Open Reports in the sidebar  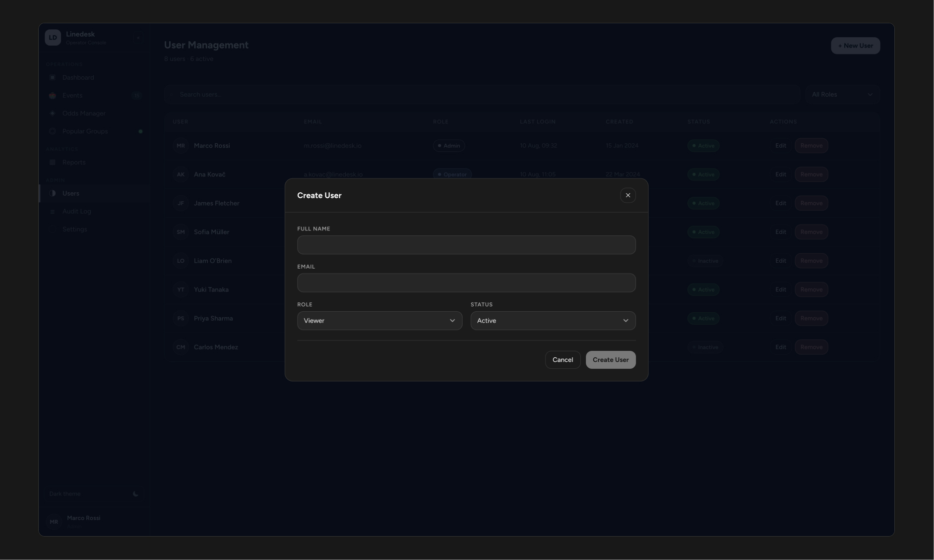(94, 163)
